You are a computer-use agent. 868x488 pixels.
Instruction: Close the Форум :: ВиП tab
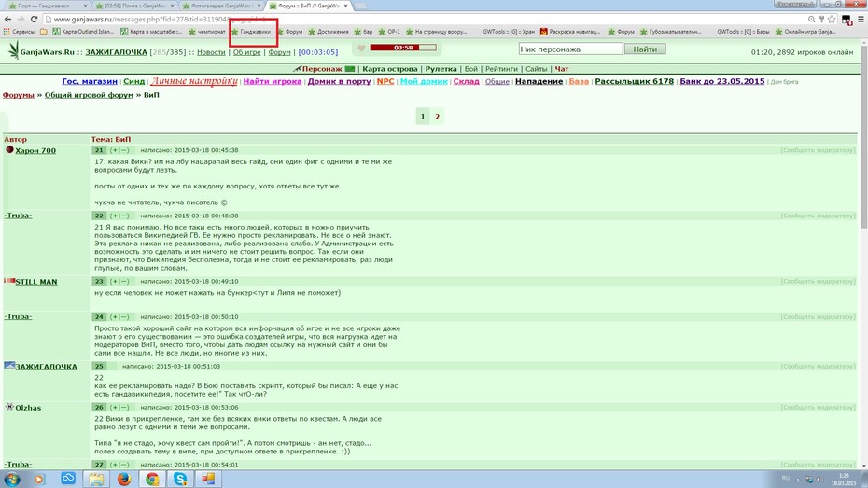click(346, 6)
